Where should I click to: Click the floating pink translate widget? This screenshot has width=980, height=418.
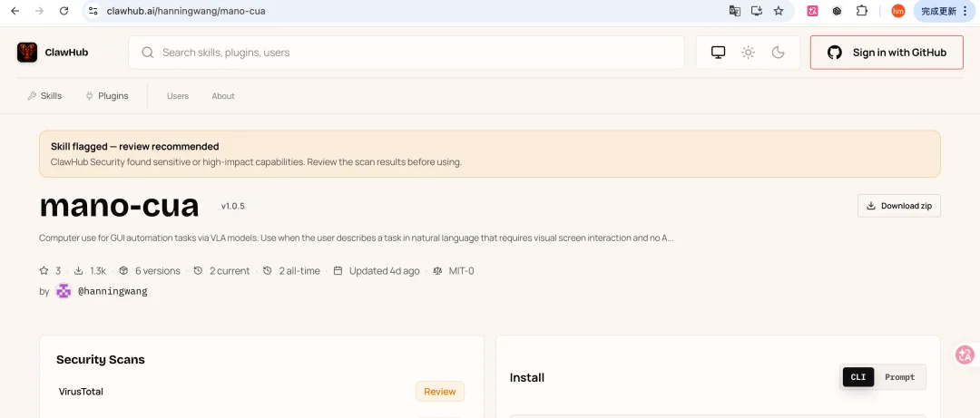965,355
